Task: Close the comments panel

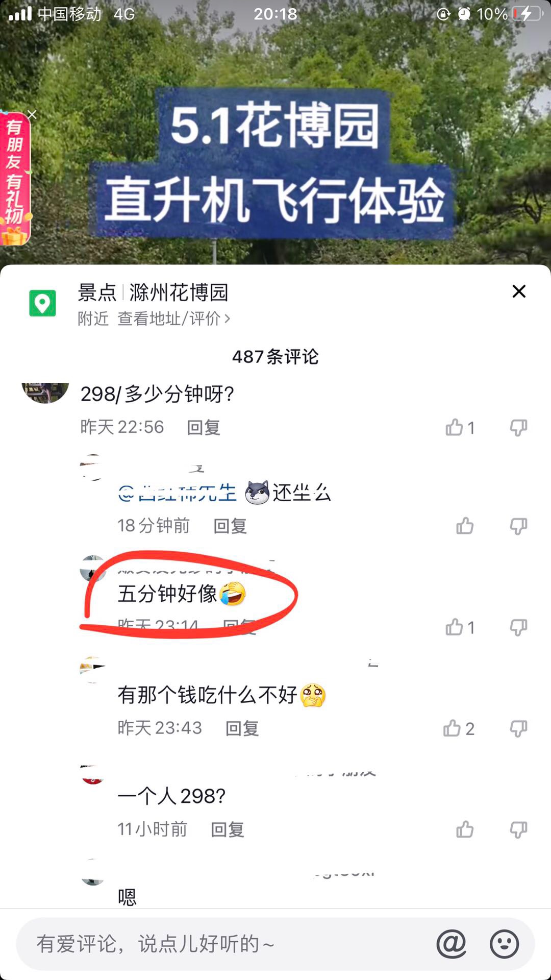Action: click(x=519, y=291)
